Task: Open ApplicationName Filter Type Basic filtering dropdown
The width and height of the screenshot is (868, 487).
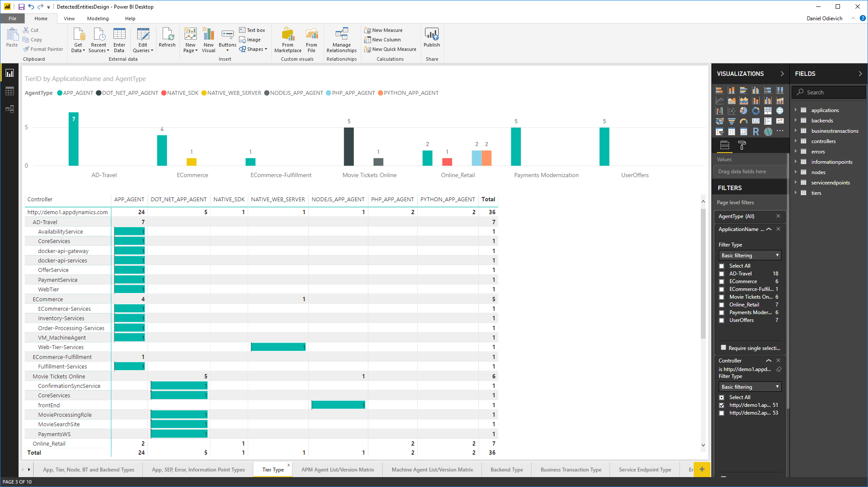Action: point(750,255)
